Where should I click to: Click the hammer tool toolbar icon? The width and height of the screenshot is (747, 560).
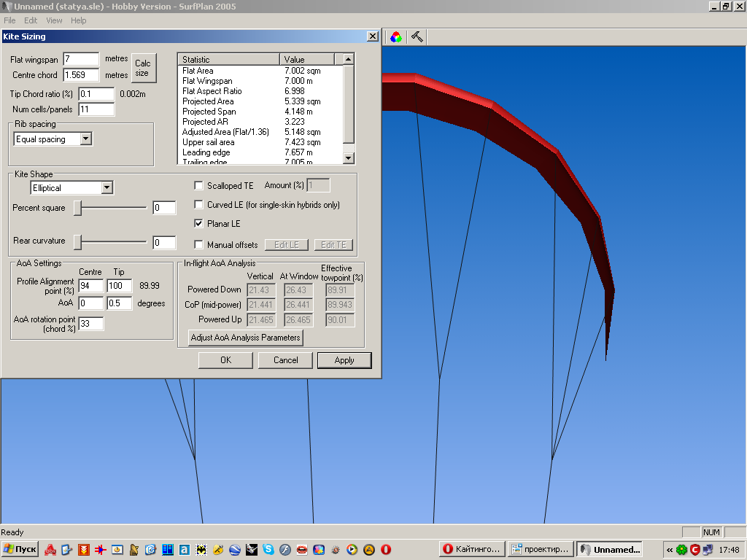[417, 36]
